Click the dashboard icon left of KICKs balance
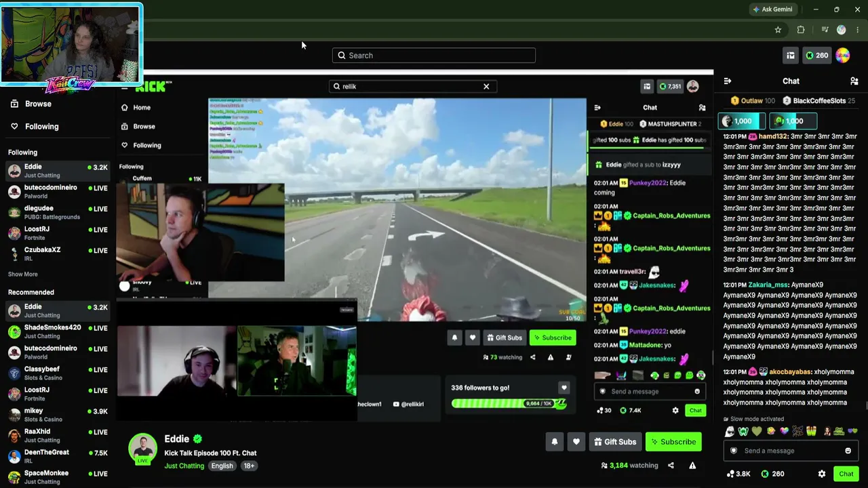868x488 pixels. tap(790, 56)
